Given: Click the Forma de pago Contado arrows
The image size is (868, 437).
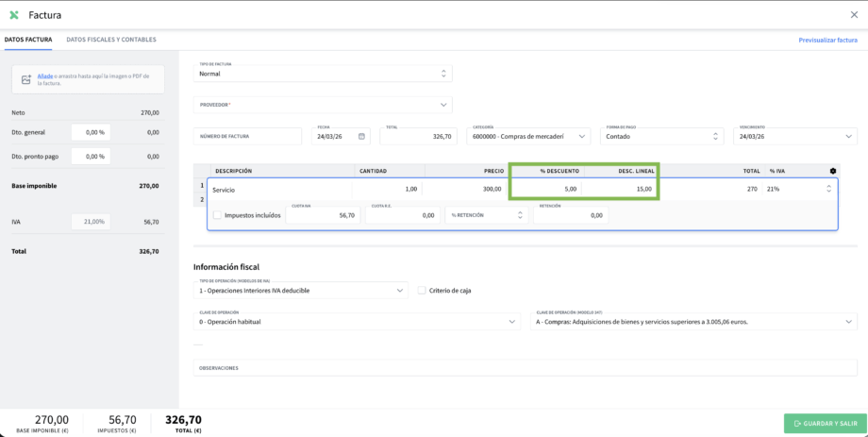Looking at the screenshot, I should [x=716, y=137].
